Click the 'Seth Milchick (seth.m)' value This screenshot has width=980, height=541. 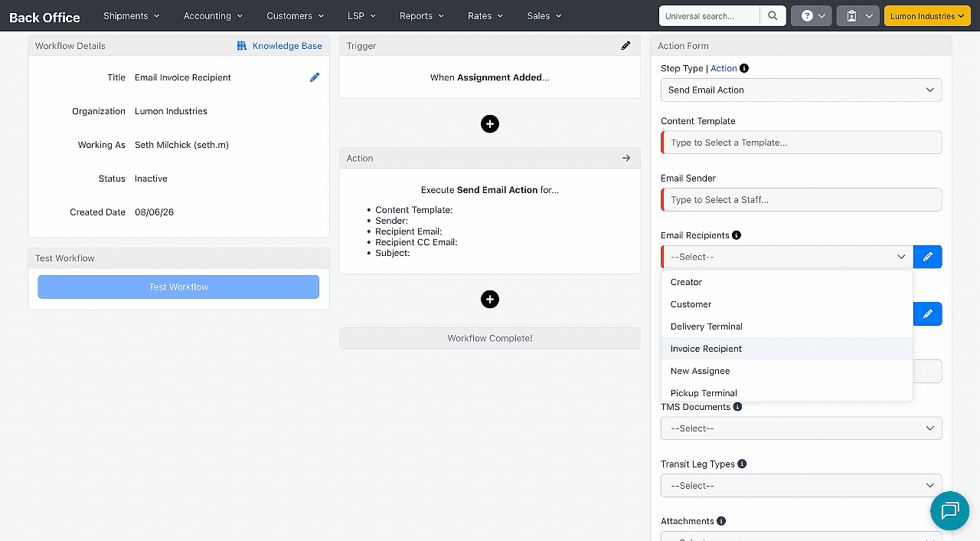pos(181,145)
